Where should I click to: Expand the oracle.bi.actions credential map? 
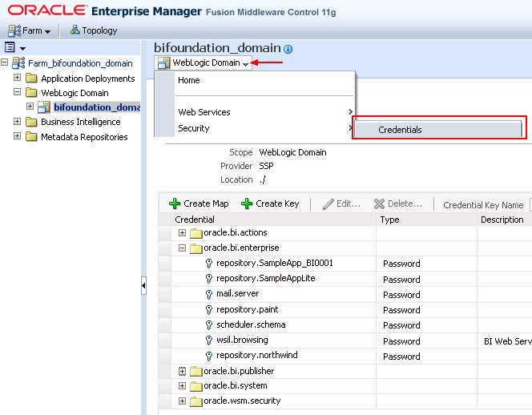(x=182, y=233)
